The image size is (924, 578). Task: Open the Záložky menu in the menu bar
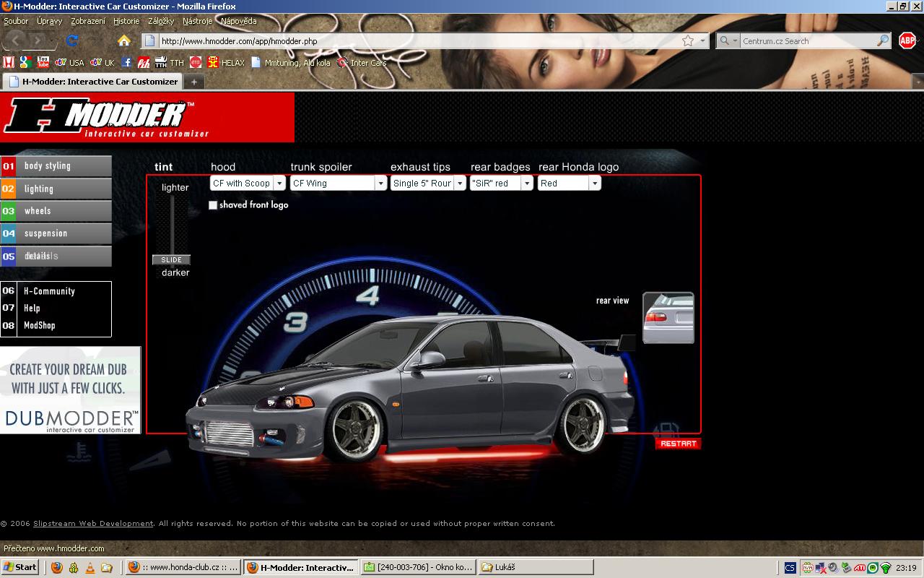coord(160,21)
